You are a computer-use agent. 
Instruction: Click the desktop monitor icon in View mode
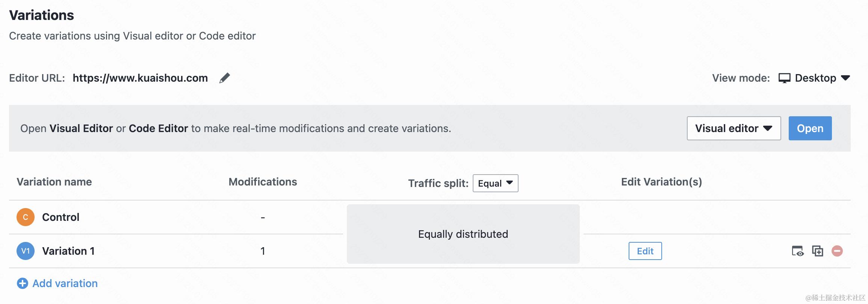point(785,78)
